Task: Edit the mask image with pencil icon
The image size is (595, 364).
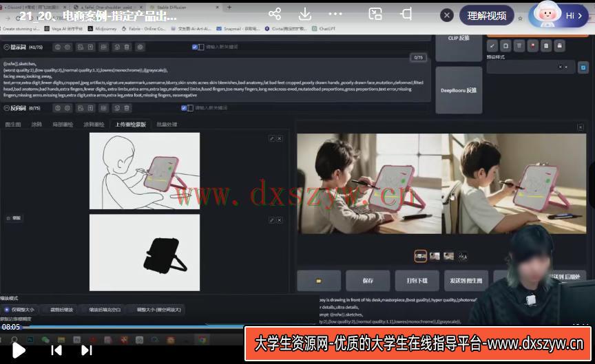Action: pyautogui.click(x=272, y=220)
